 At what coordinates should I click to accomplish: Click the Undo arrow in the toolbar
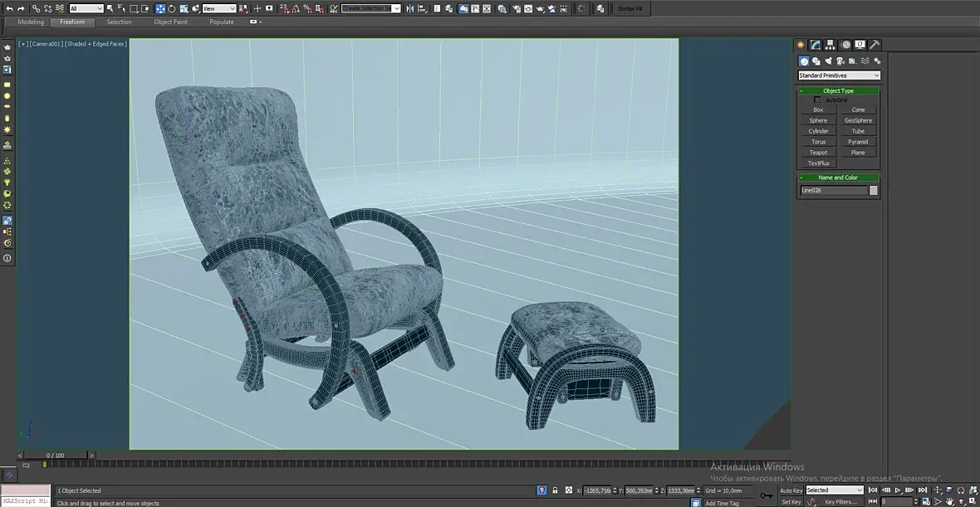coord(8,8)
